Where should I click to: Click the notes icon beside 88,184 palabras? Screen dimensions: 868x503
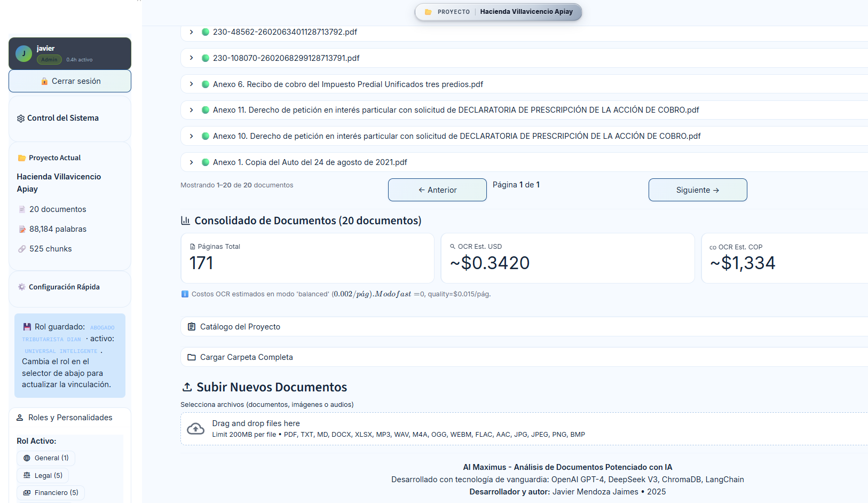pyautogui.click(x=22, y=229)
